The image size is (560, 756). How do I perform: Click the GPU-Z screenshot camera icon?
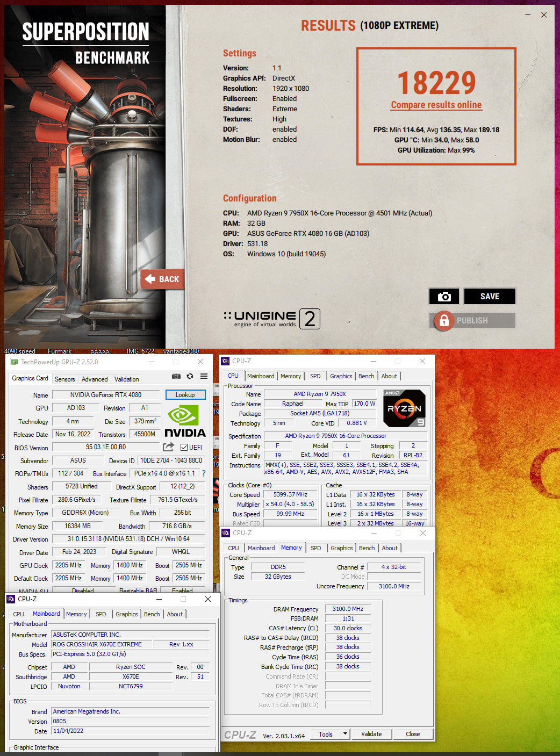[x=176, y=376]
